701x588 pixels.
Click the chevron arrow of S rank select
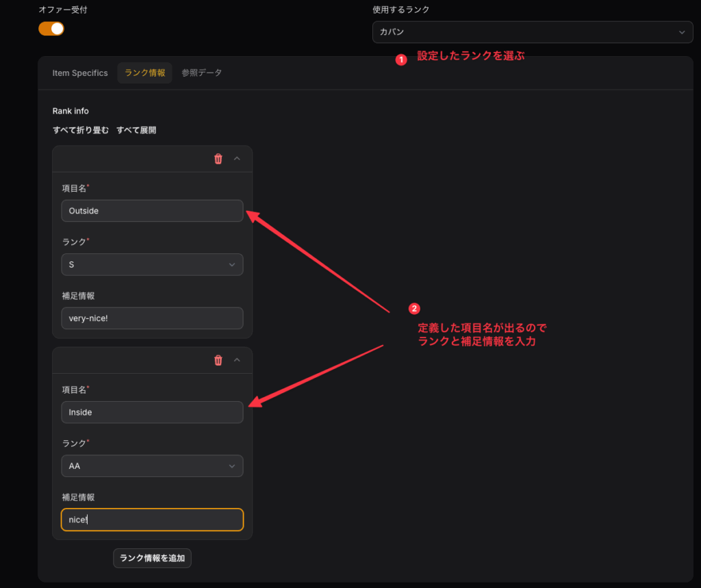coord(232,264)
